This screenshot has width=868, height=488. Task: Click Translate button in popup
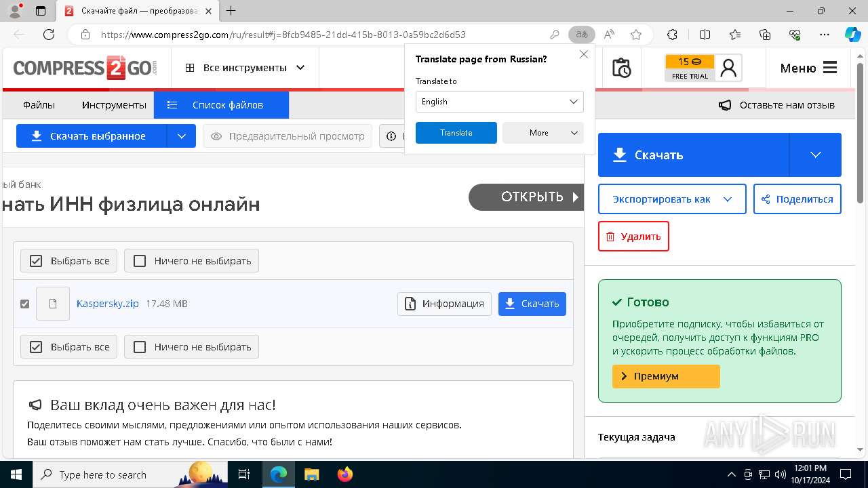(456, 133)
